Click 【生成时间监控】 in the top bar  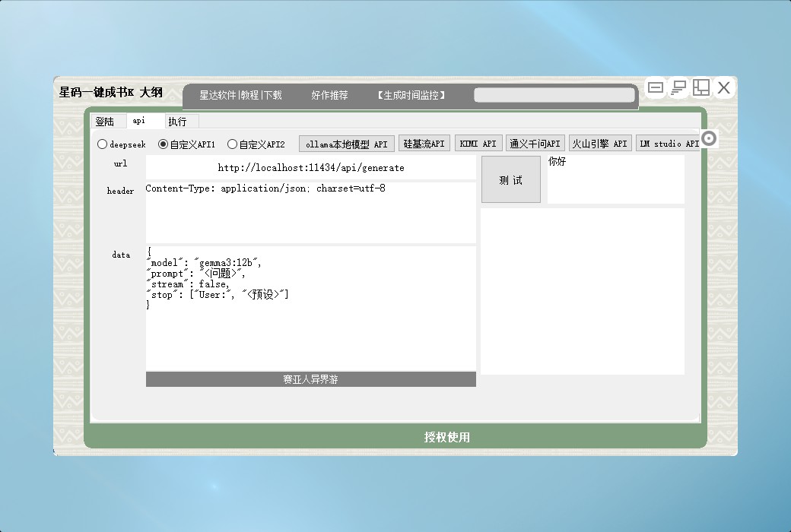(x=411, y=96)
